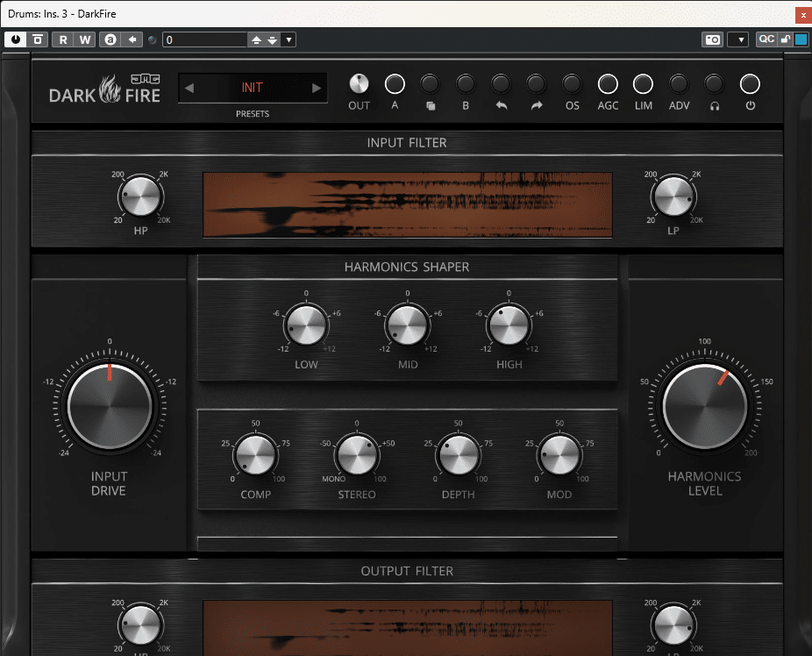Click the Output Filter spectrogram display
This screenshot has width=812, height=656.
pos(408,628)
